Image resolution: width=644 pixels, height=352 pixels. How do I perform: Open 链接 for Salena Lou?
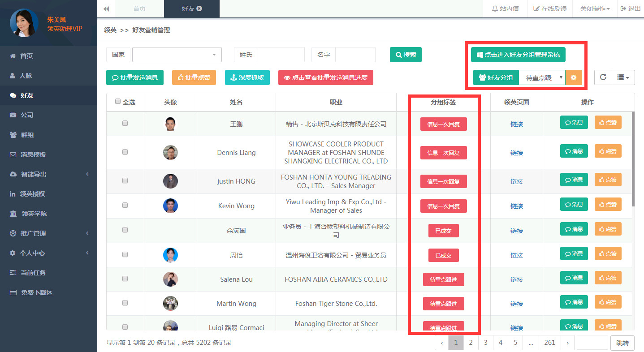pyautogui.click(x=516, y=279)
